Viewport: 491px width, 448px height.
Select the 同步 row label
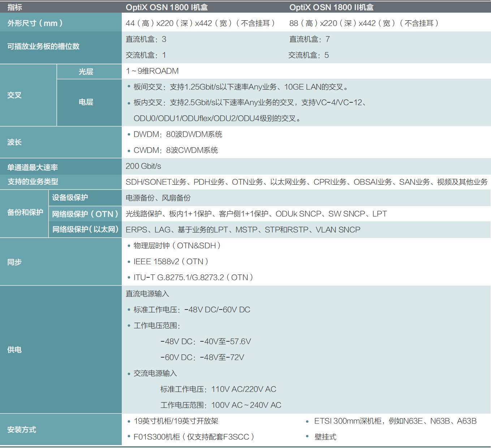point(14,262)
